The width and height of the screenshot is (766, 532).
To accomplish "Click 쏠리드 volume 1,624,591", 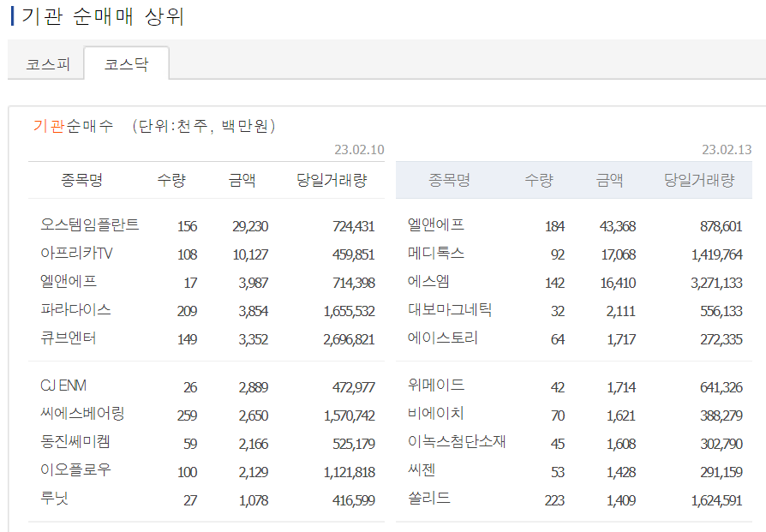I will (716, 501).
